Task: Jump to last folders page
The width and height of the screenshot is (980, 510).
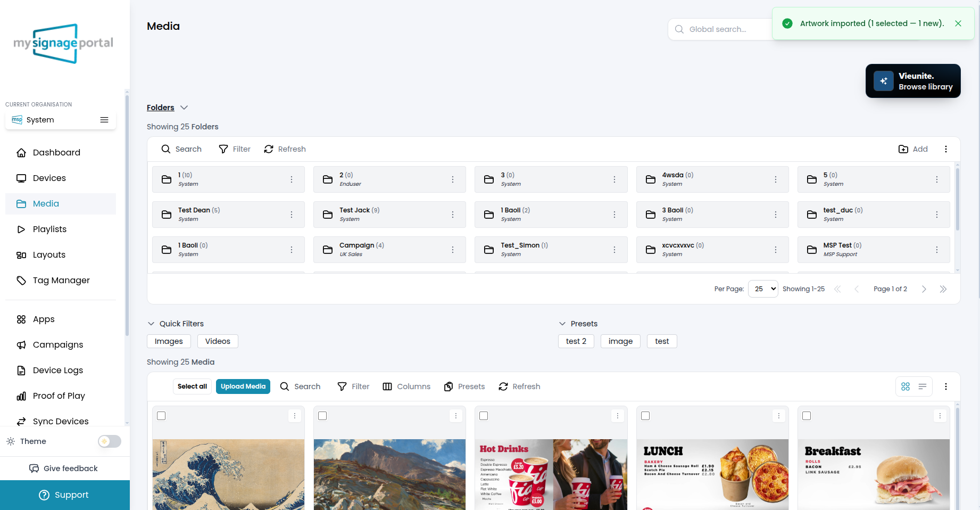Action: point(943,289)
